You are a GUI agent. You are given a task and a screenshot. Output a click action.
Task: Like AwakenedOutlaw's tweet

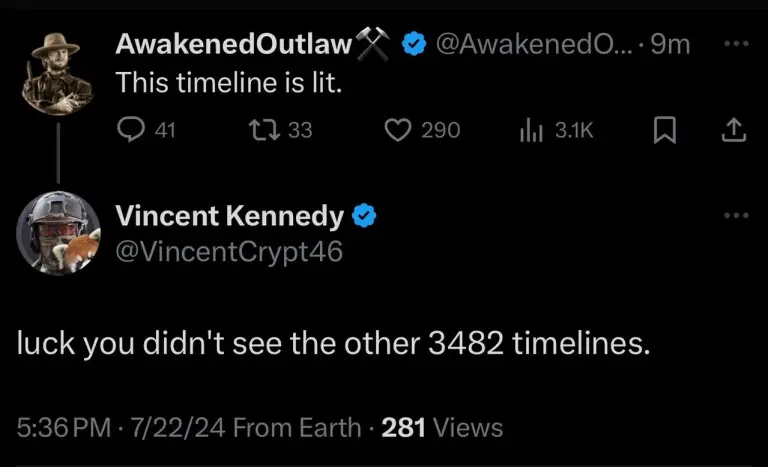(399, 130)
